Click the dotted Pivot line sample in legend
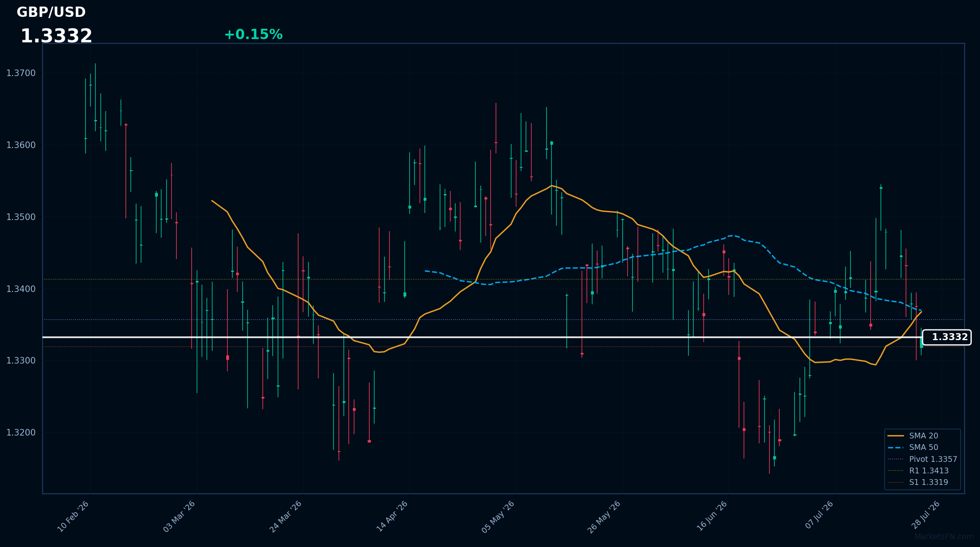This screenshot has width=980, height=547. point(896,459)
